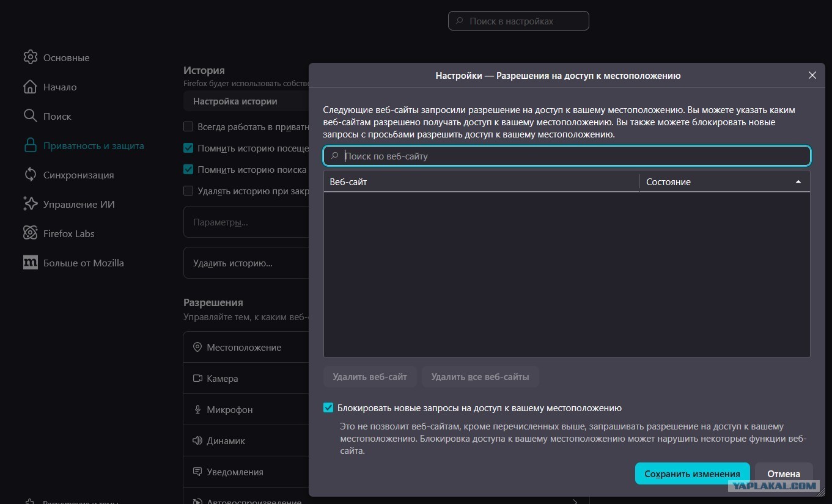Click the padlock icon for Приватность и защита
The image size is (832, 504).
[x=30, y=145]
